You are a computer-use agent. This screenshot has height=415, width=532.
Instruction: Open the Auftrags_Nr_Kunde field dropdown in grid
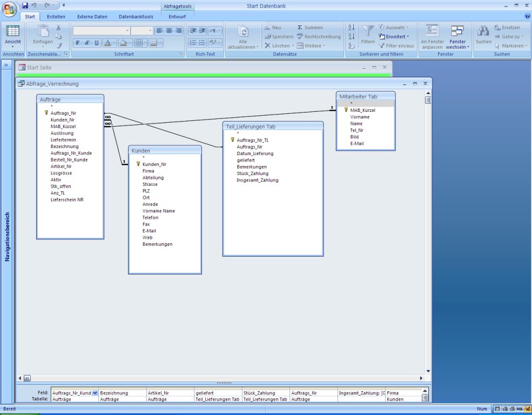point(95,393)
